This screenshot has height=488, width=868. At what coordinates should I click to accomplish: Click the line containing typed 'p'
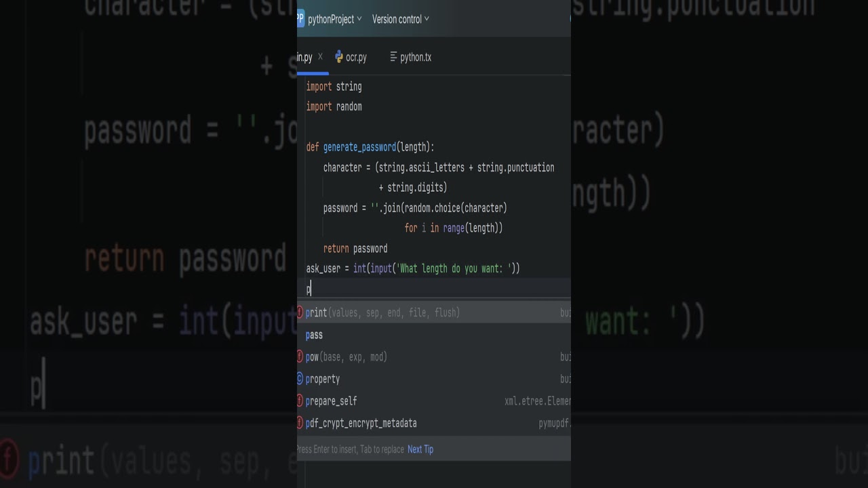434,289
